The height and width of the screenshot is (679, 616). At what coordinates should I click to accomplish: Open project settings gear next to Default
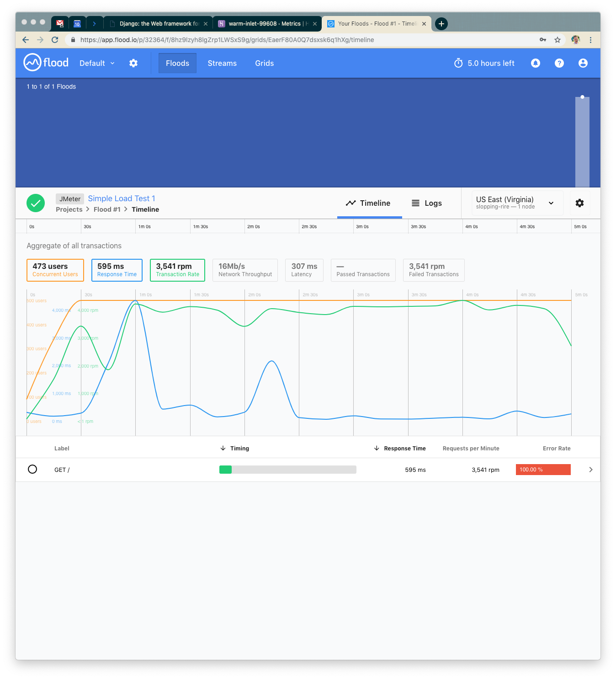tap(133, 63)
